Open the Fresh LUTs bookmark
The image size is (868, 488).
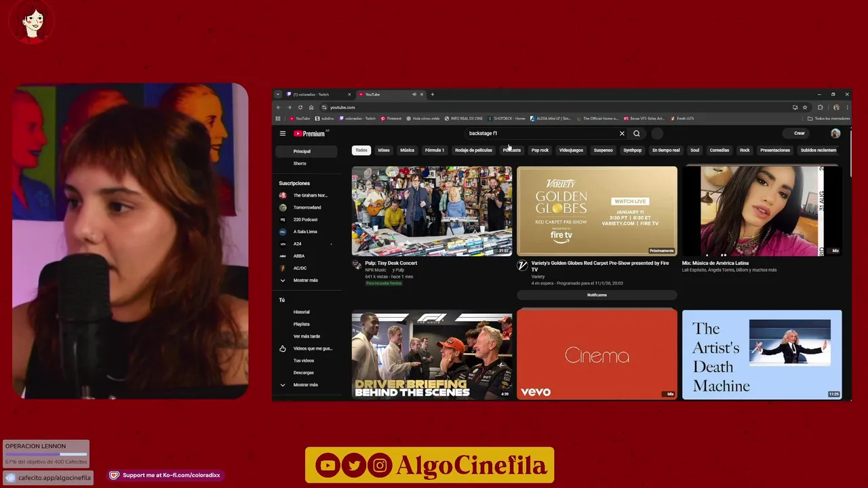click(683, 119)
